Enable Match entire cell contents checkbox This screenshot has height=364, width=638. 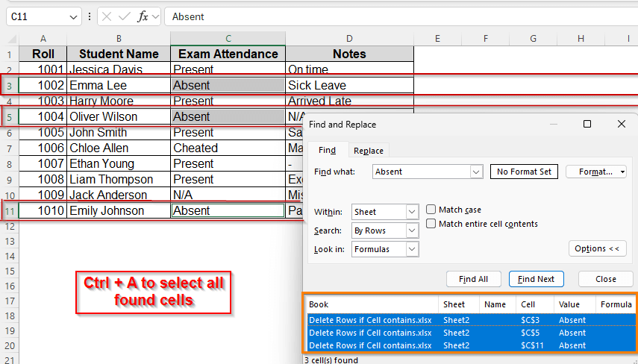click(x=431, y=224)
